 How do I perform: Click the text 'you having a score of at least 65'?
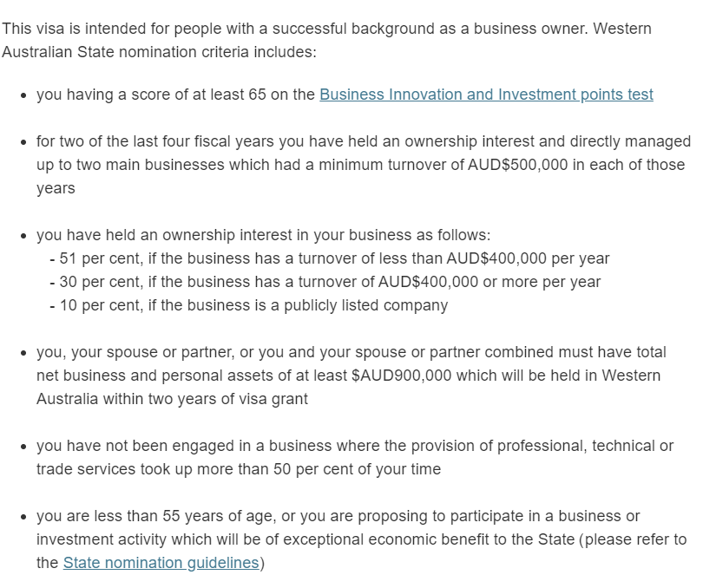pos(151,95)
